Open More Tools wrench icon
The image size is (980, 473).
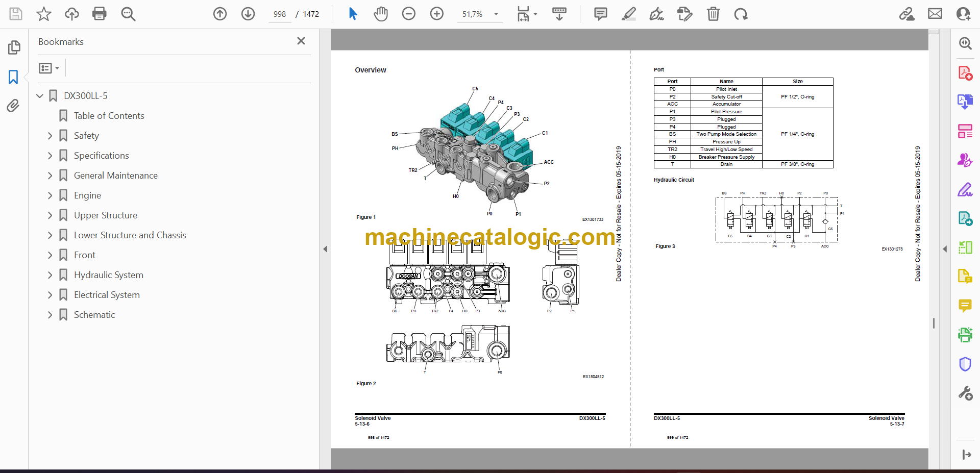965,393
